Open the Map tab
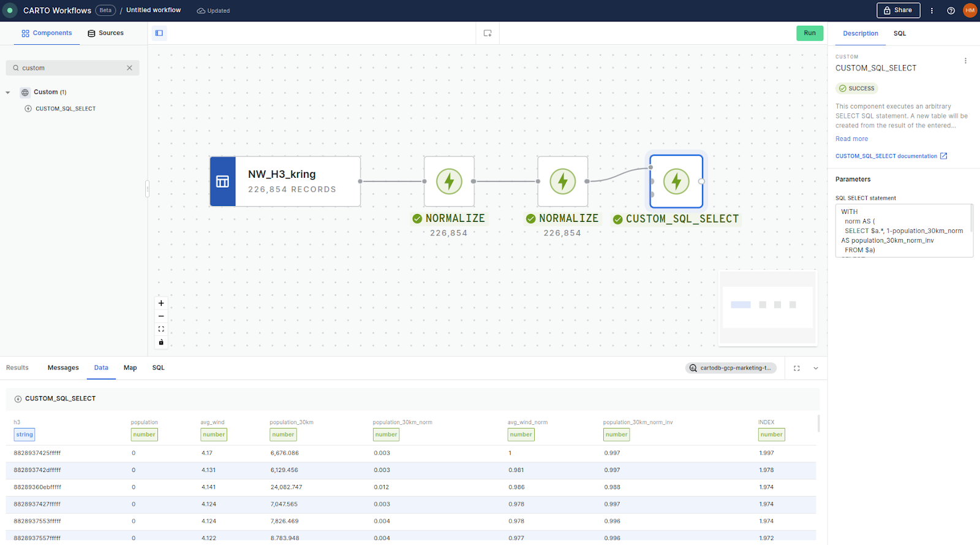 pyautogui.click(x=130, y=368)
